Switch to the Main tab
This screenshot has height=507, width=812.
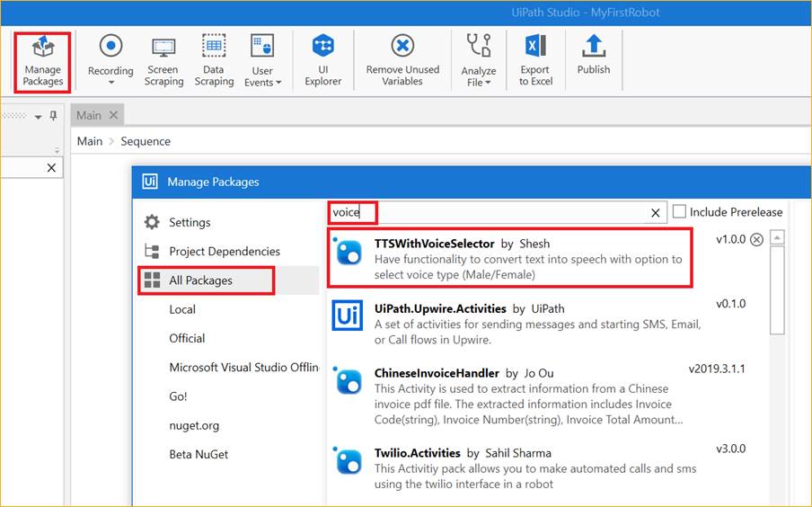(89, 115)
